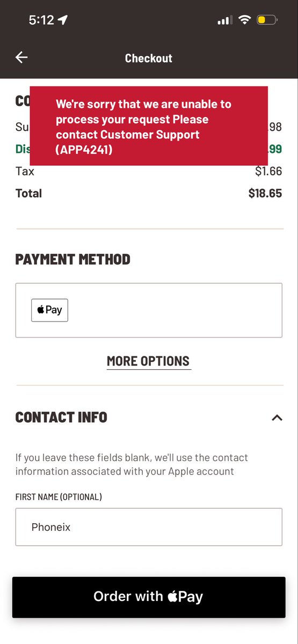This screenshot has height=644, width=298.
Task: Tap the back arrow in Checkout header
Action: point(21,57)
